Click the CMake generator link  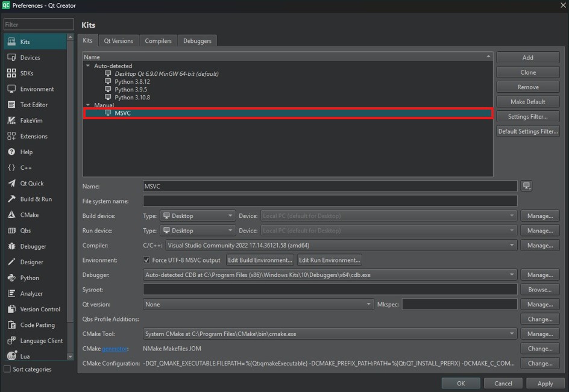[x=115, y=349]
